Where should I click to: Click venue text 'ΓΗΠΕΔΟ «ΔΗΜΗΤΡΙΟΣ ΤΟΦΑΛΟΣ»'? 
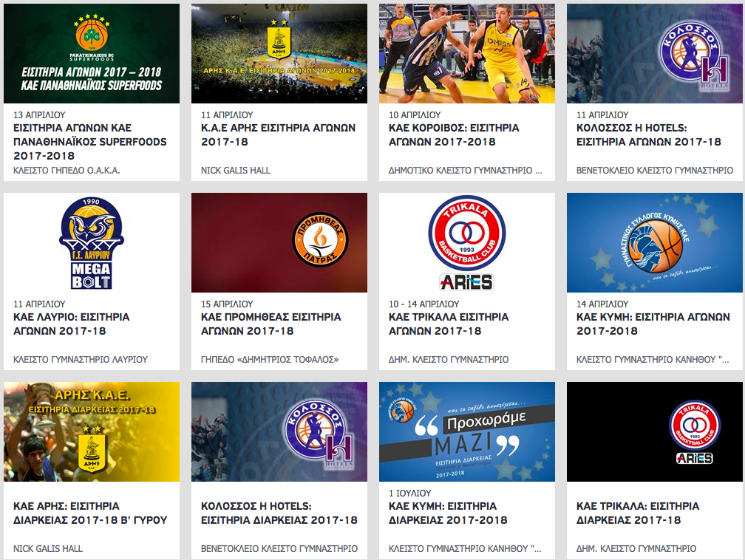tap(270, 360)
